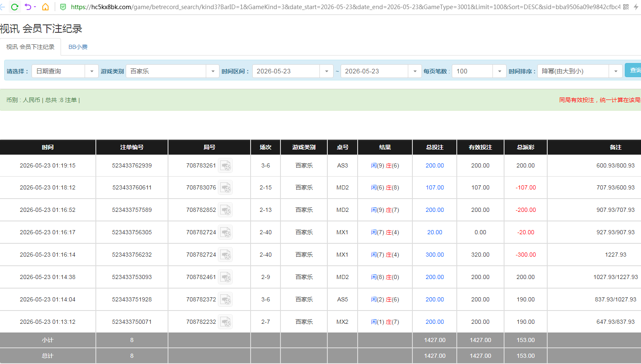Screen dimensions: 641x364
Task: Open replay icon in the 01:16:17 row
Action: pos(226,233)
